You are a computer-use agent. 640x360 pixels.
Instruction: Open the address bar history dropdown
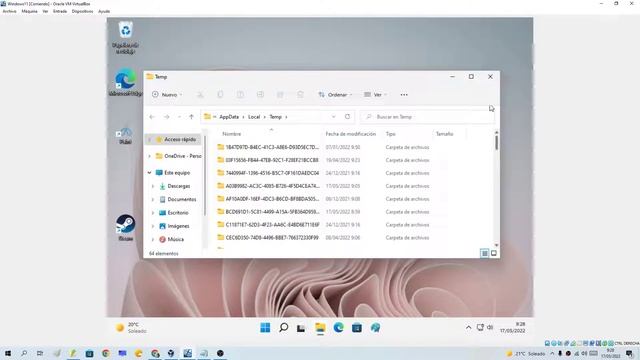tap(333, 117)
